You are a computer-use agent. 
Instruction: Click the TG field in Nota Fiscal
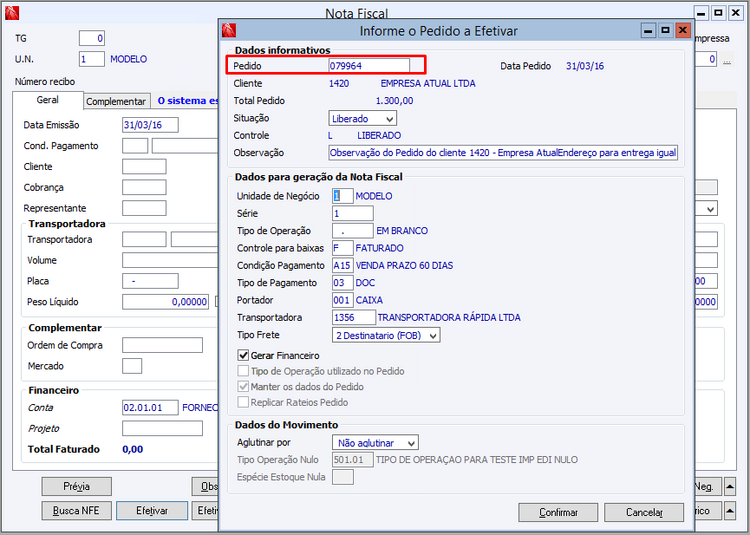pos(91,38)
